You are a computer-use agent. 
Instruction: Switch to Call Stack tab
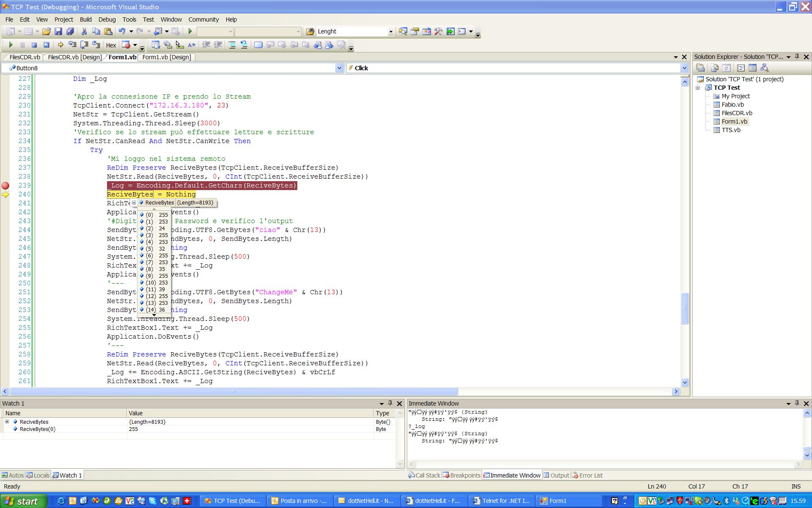(x=424, y=475)
